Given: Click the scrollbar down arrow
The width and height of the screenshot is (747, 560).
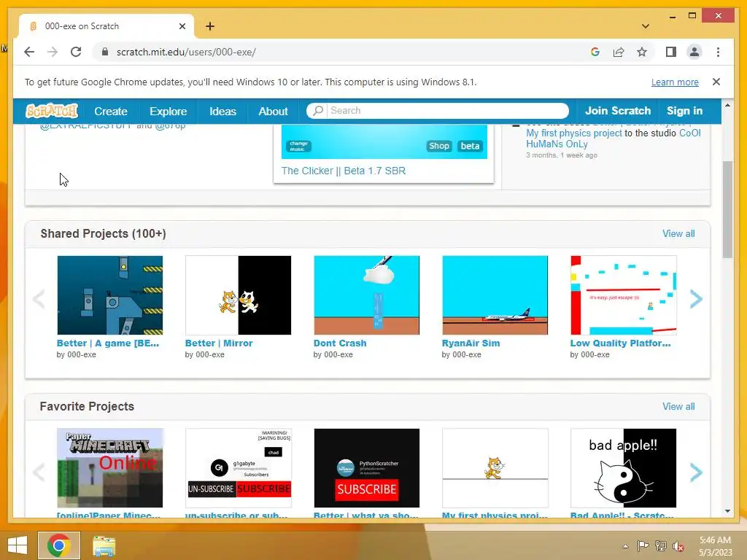Looking at the screenshot, I should coord(727,511).
